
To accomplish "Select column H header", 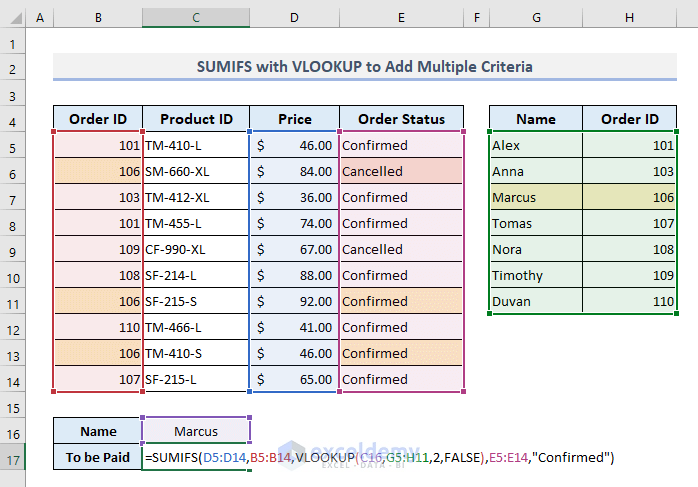I will coord(629,18).
